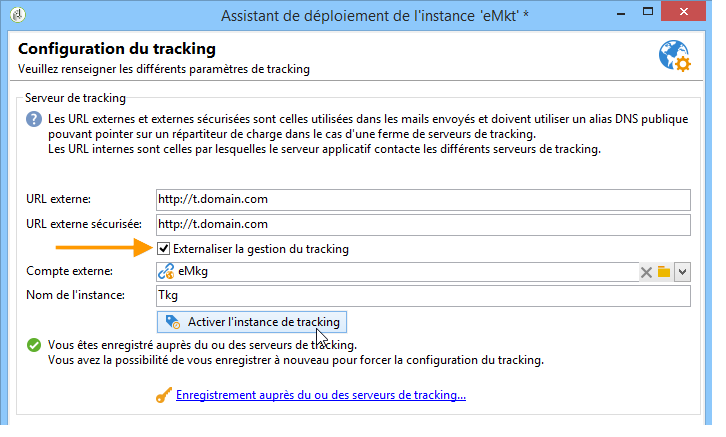The image size is (726, 437).
Task: Click the Compte externe eMkg field
Action: [x=398, y=272]
